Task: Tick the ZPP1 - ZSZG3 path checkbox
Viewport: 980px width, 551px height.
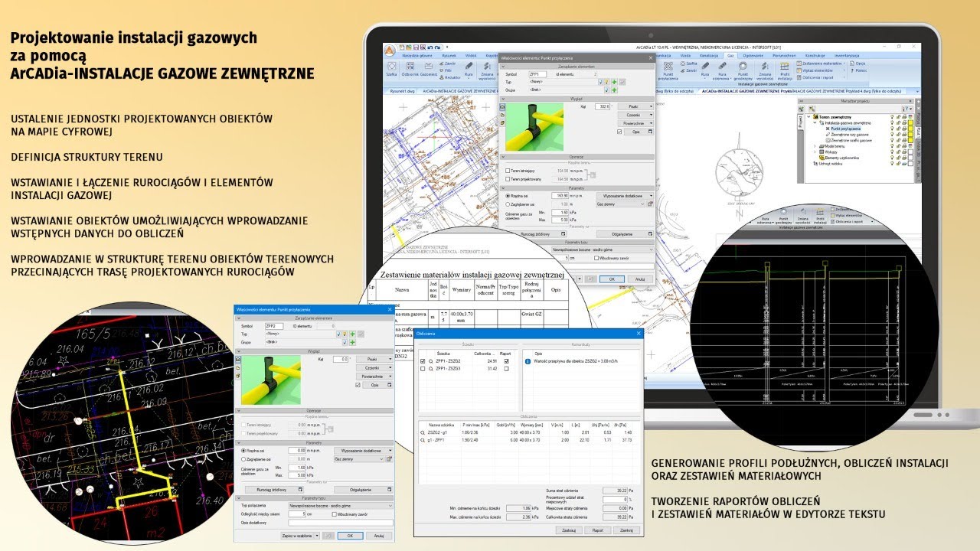Action: [423, 369]
